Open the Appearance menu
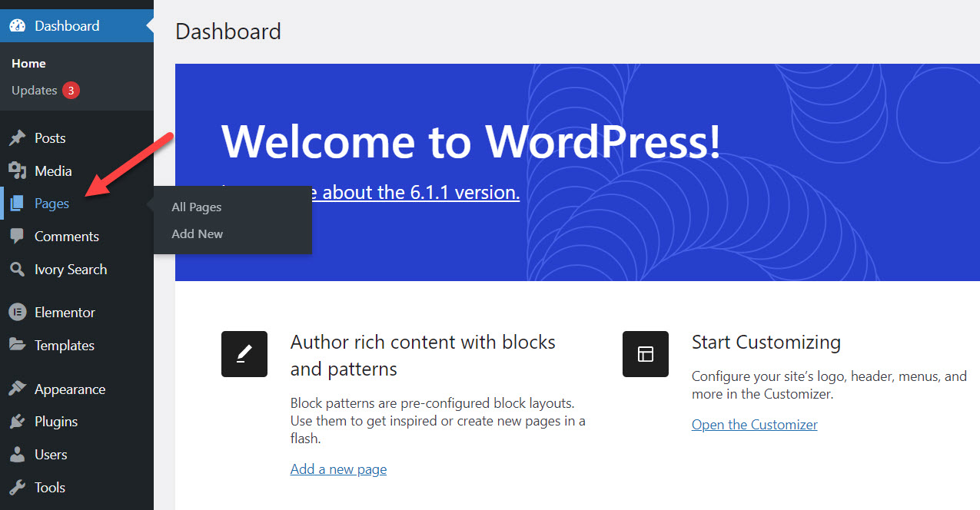The width and height of the screenshot is (980, 510). click(77, 389)
